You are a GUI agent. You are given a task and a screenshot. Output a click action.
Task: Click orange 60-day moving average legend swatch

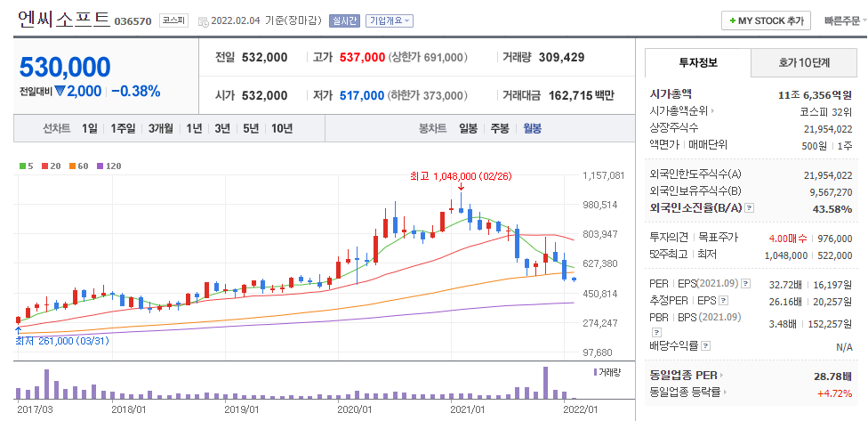[x=73, y=166]
